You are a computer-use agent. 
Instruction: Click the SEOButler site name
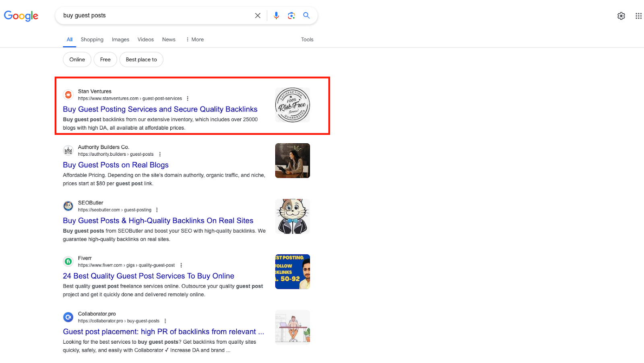[91, 203]
